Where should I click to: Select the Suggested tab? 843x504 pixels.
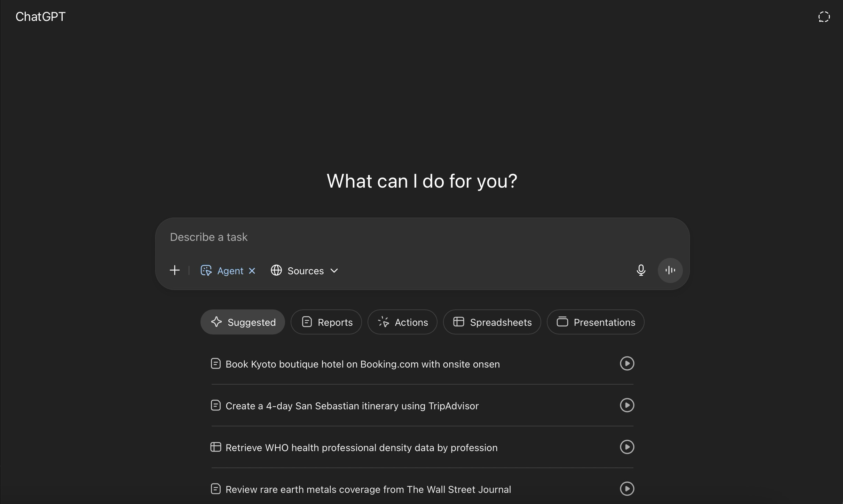243,322
